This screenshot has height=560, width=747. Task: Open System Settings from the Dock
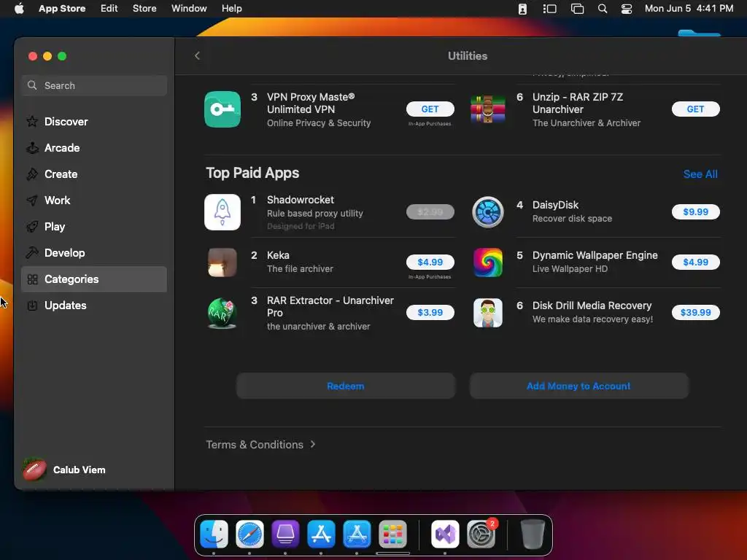click(481, 534)
